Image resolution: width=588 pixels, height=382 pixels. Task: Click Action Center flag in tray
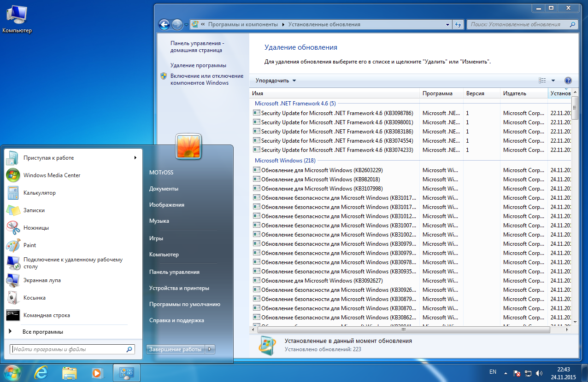517,372
